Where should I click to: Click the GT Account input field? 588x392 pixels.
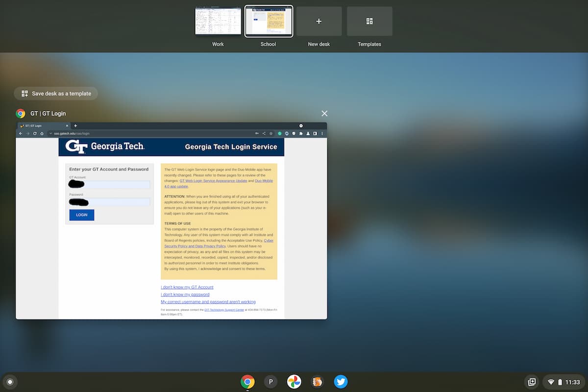coord(109,185)
